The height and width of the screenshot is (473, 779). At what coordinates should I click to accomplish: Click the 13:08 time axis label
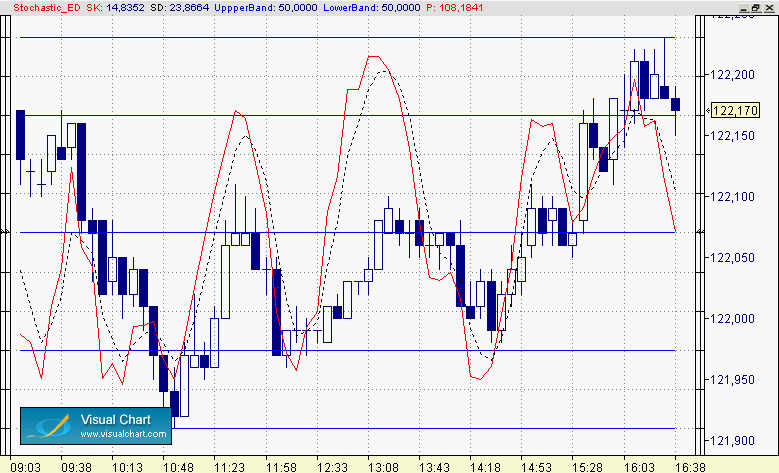pos(384,468)
